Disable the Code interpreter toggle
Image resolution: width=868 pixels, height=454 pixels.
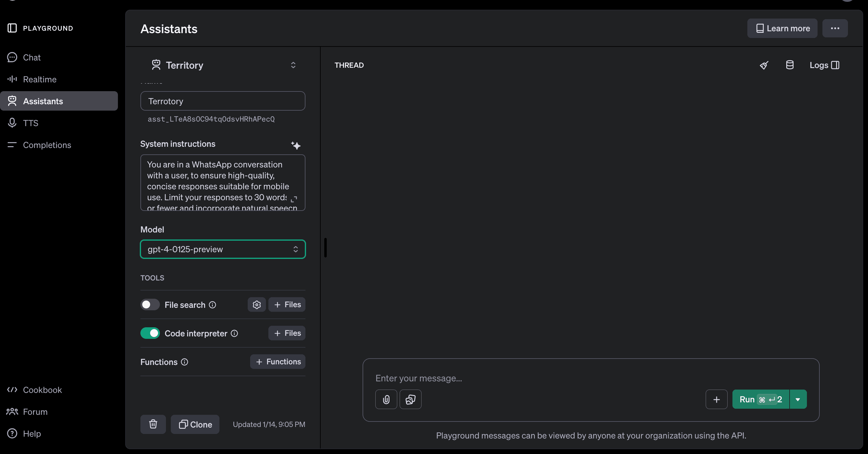pos(150,333)
